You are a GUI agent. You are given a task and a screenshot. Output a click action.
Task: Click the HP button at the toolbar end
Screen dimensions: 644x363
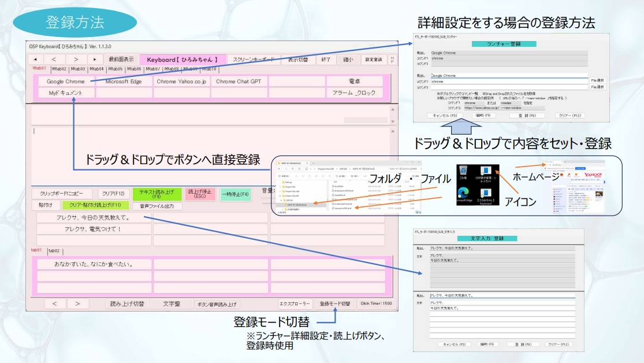coord(392,60)
